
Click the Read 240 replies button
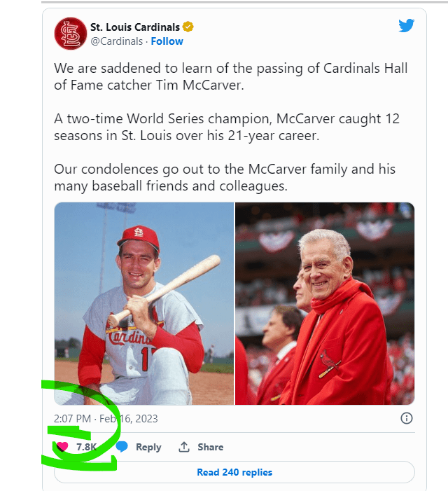(x=234, y=472)
